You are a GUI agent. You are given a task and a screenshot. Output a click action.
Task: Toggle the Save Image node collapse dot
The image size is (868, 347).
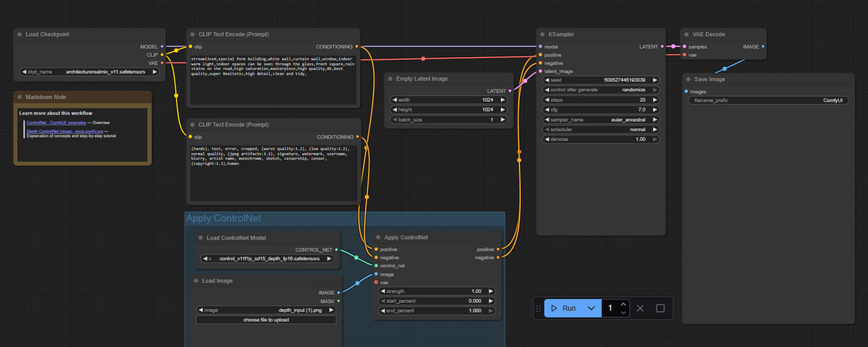tap(688, 79)
